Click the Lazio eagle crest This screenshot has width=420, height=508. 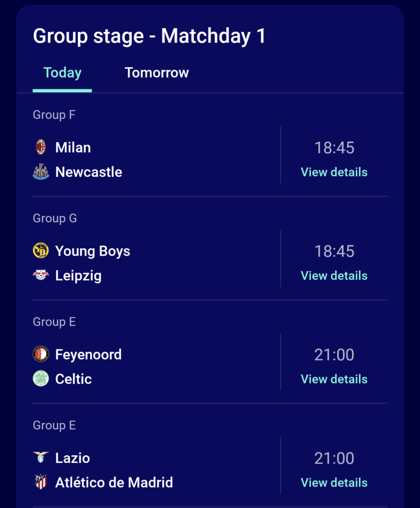coord(41,457)
